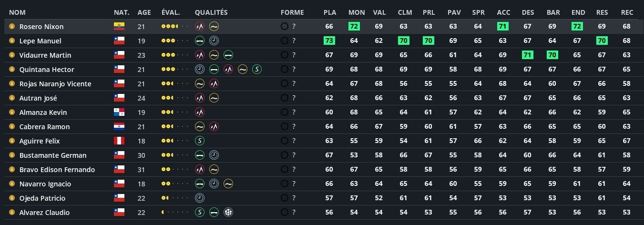The height and width of the screenshot is (225, 644).
Task: Click the sprint icon in Aguirre Felix's row
Action: pos(200,141)
